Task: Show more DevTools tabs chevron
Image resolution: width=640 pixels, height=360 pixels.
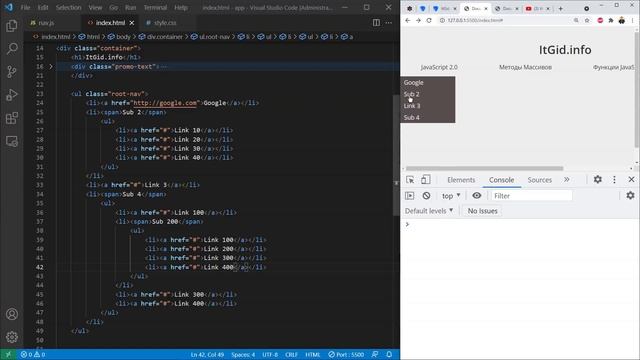Action: [x=567, y=180]
